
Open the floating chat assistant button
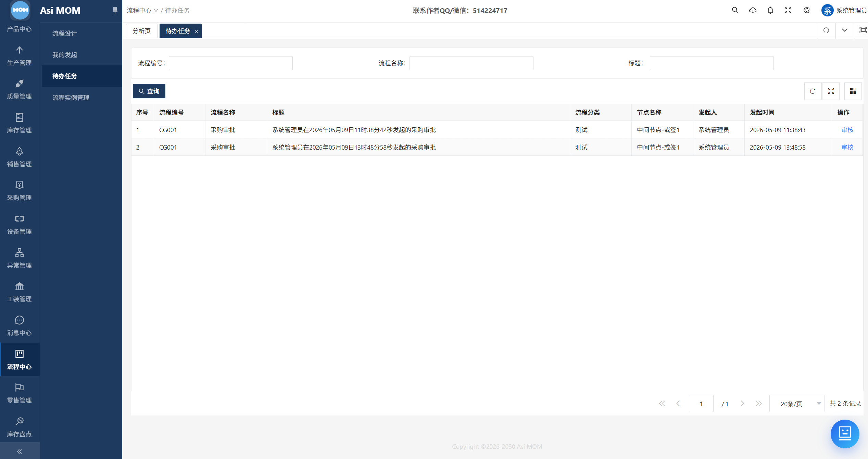845,434
